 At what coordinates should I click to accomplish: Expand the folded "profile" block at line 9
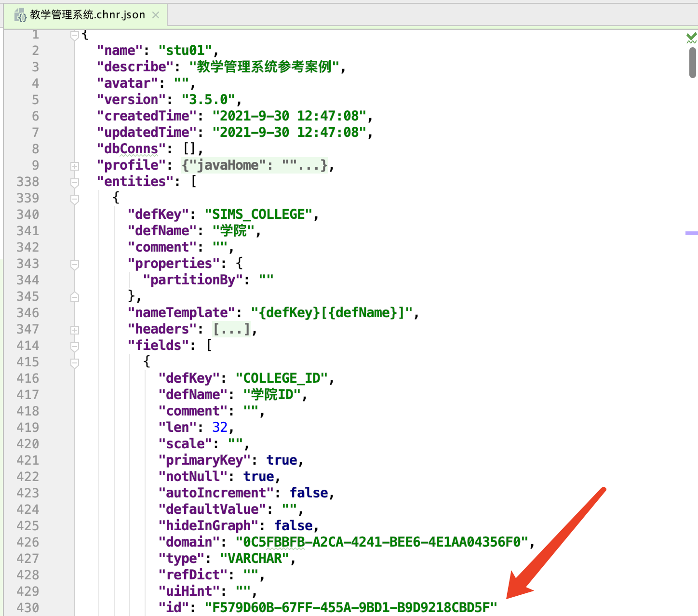75,166
